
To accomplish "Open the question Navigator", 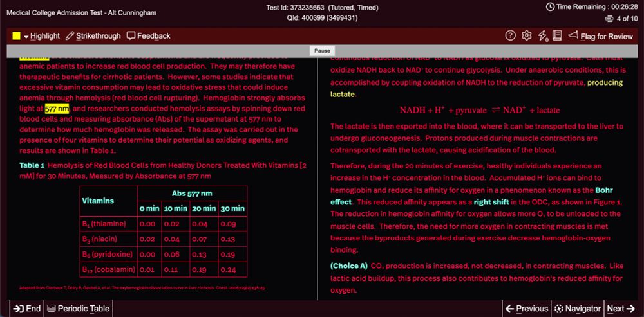I will pos(578,309).
